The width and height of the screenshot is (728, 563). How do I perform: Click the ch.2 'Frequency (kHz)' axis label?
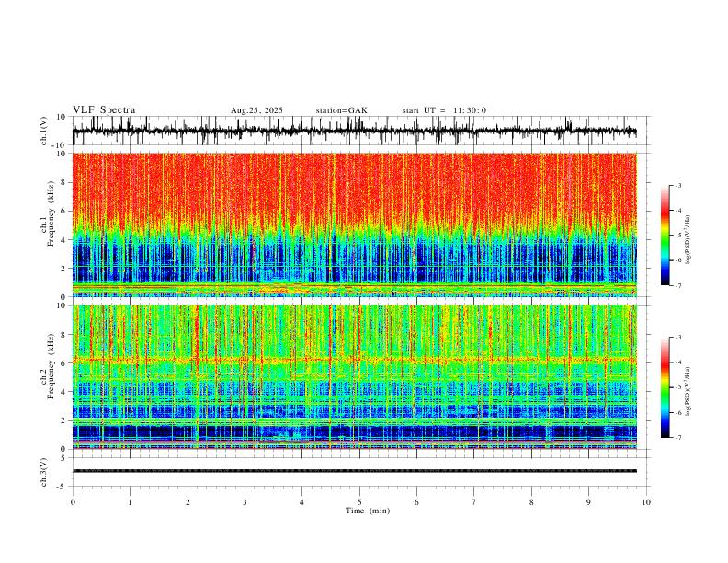click(51, 366)
